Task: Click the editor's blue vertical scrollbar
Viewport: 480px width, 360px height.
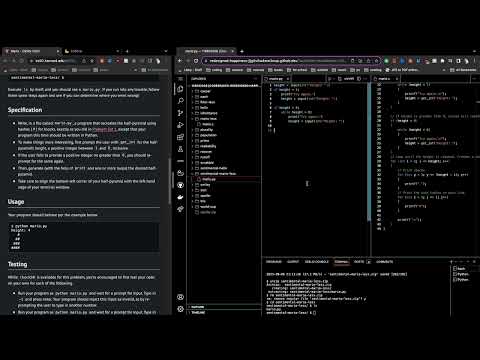Action: point(369,152)
